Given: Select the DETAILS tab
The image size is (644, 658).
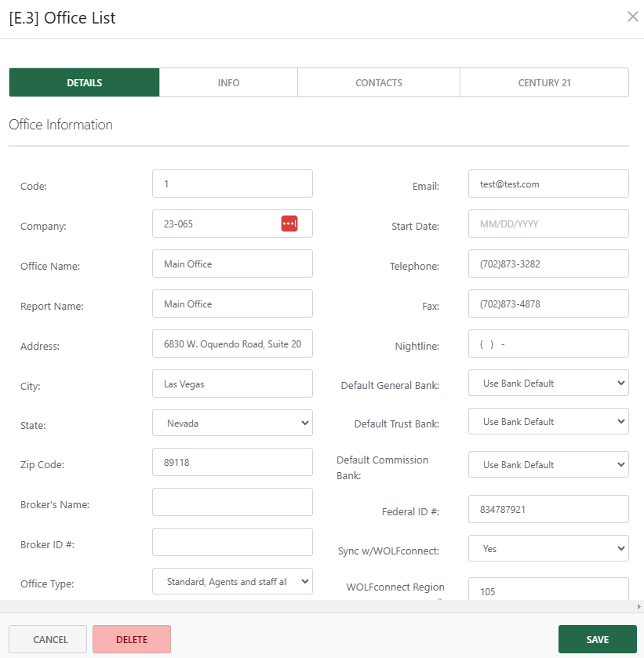Looking at the screenshot, I should tap(84, 82).
